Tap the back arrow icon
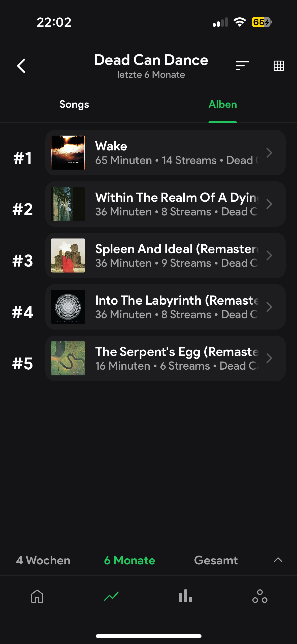297x644 pixels. click(21, 66)
